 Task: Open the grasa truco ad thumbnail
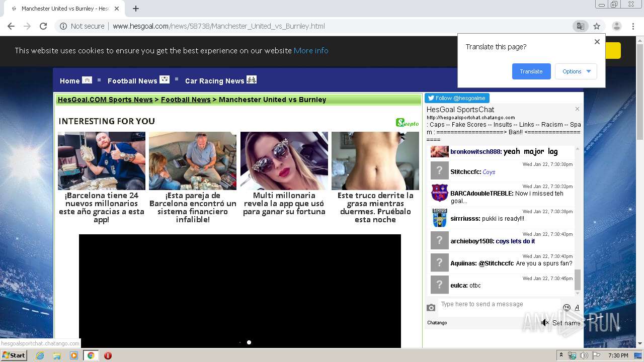[x=375, y=161]
